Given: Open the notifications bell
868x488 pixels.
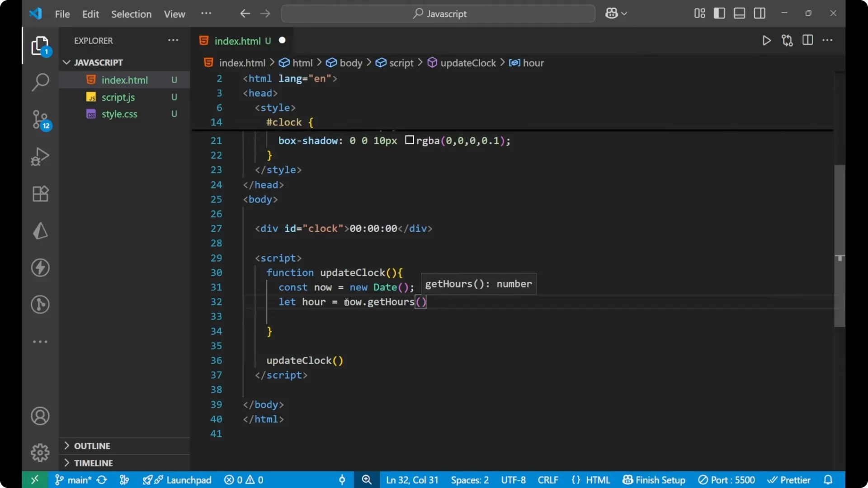Looking at the screenshot, I should [829, 480].
